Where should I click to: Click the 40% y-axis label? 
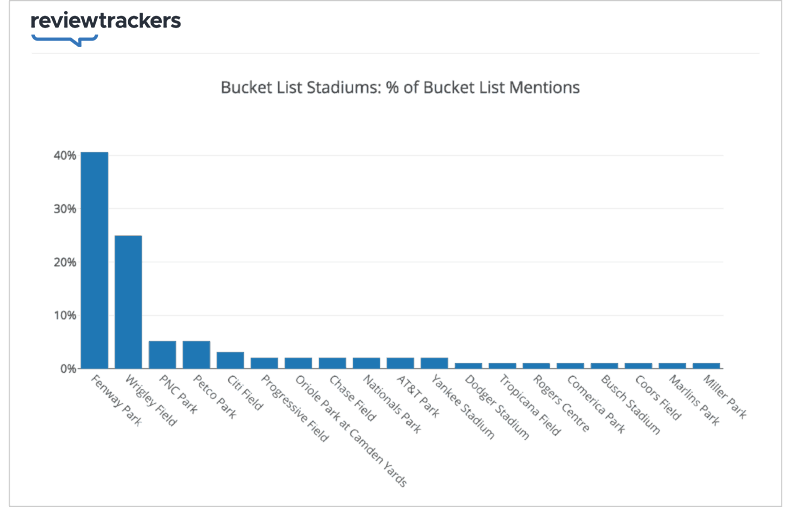[65, 155]
